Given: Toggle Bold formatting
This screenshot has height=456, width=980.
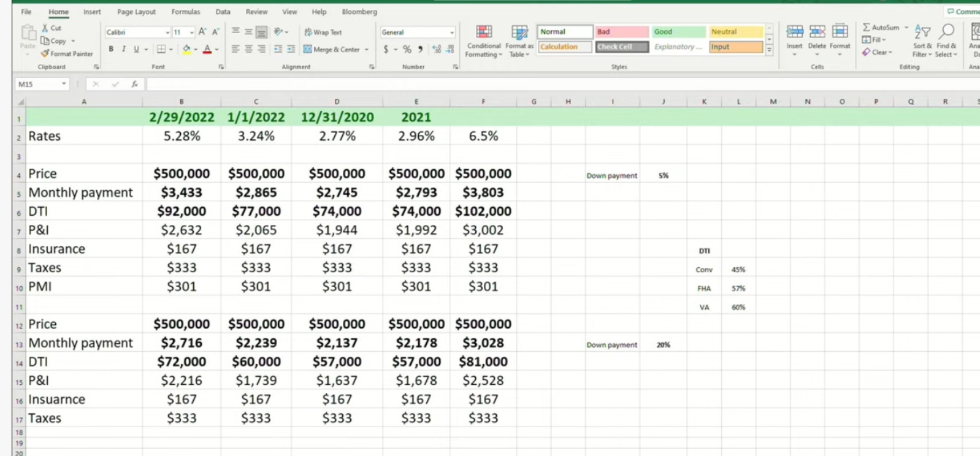Looking at the screenshot, I should pyautogui.click(x=111, y=49).
